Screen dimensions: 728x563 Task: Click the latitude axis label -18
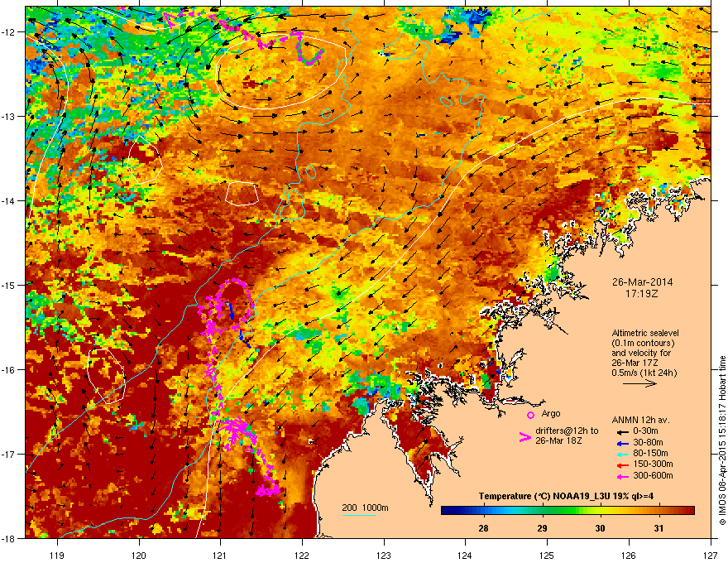[9, 538]
